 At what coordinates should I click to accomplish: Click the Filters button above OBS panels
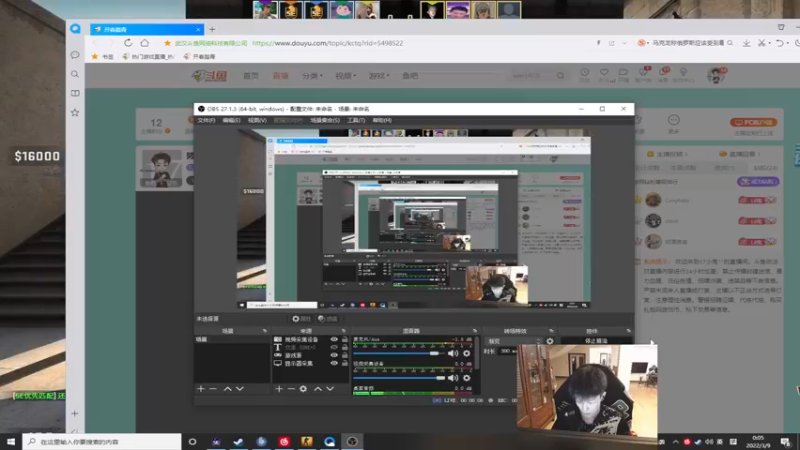point(328,319)
